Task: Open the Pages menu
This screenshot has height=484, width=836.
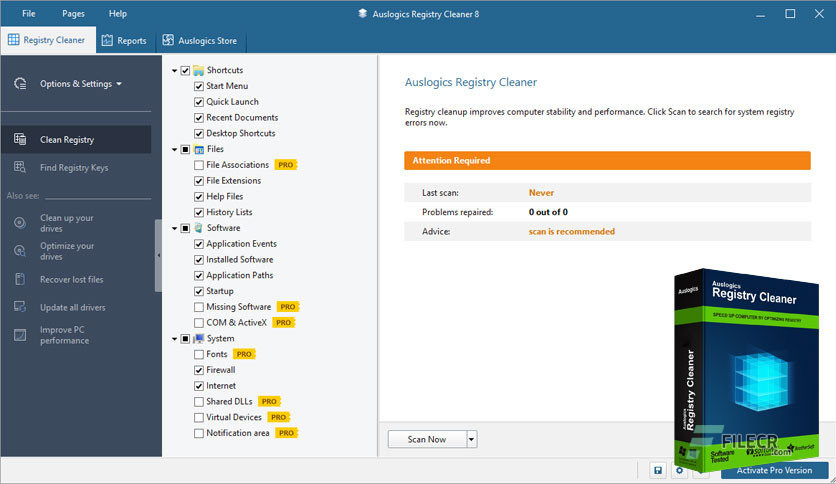Action: pyautogui.click(x=73, y=14)
